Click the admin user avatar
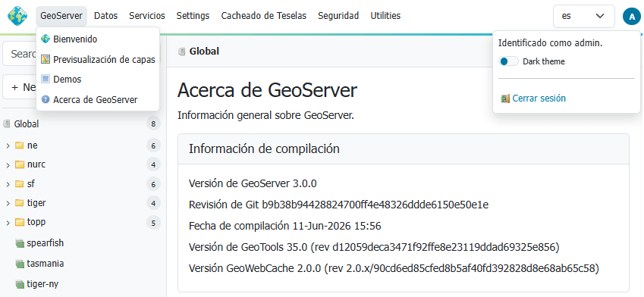Screen dimensions: 644x297 pos(632,17)
